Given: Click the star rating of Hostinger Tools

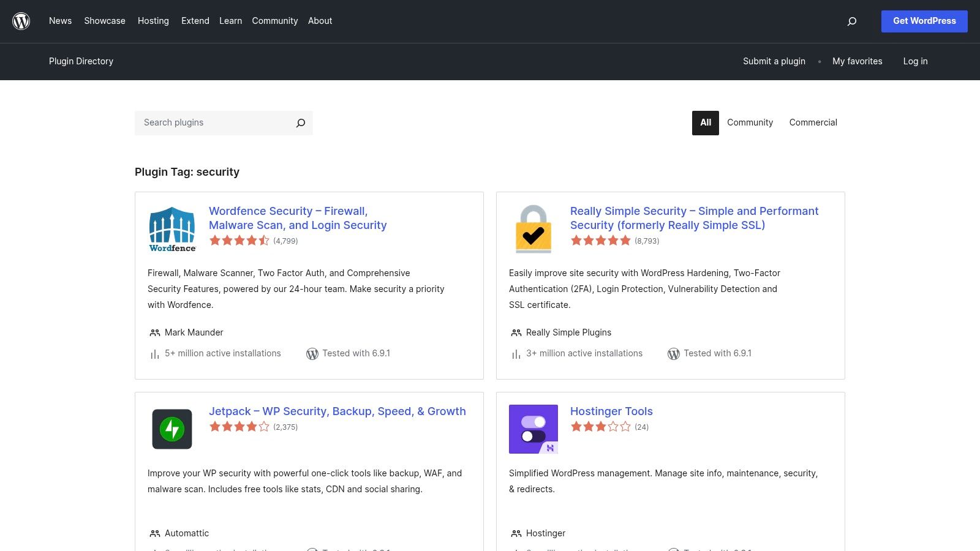Looking at the screenshot, I should [601, 427].
